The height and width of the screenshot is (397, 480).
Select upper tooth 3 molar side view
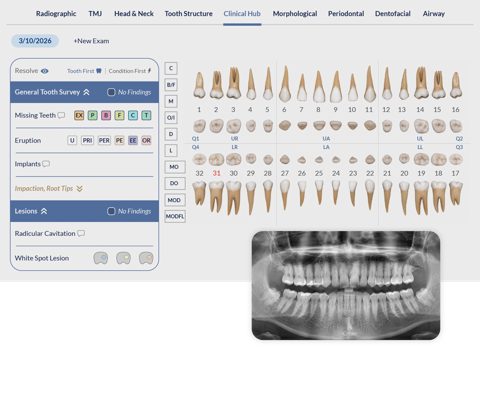(x=234, y=83)
